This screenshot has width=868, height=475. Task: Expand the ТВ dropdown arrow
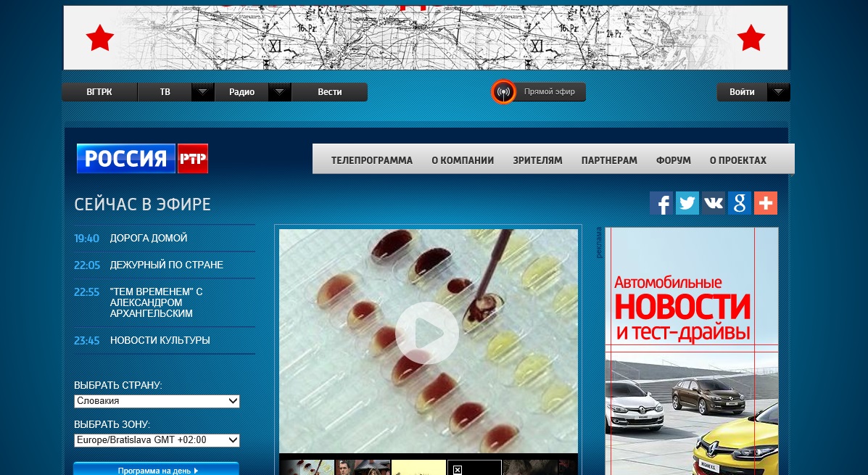(x=203, y=92)
